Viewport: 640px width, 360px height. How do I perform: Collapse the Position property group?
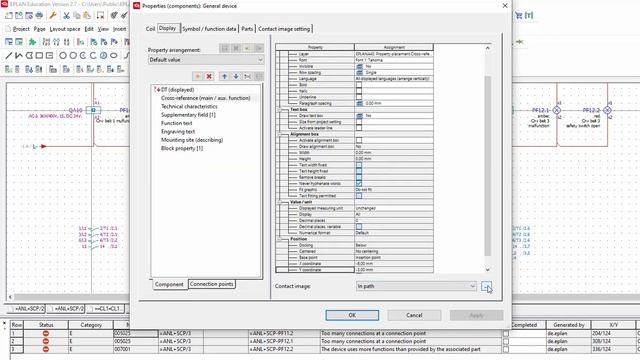(x=280, y=239)
